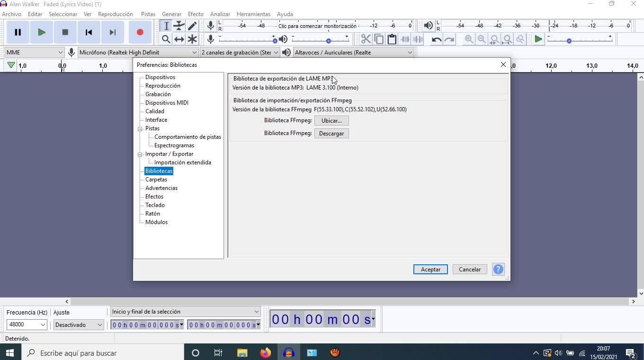Open the Micrófono recording device dropdown
This screenshot has width=644, height=360.
tap(138, 52)
